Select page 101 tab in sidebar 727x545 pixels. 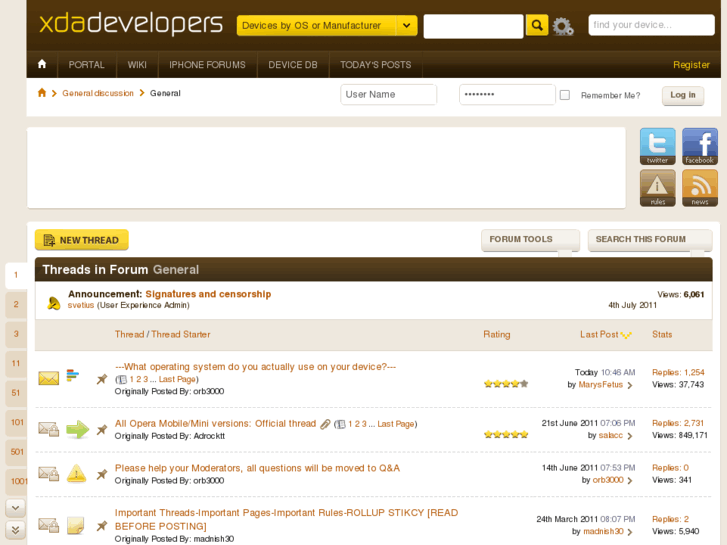click(17, 423)
